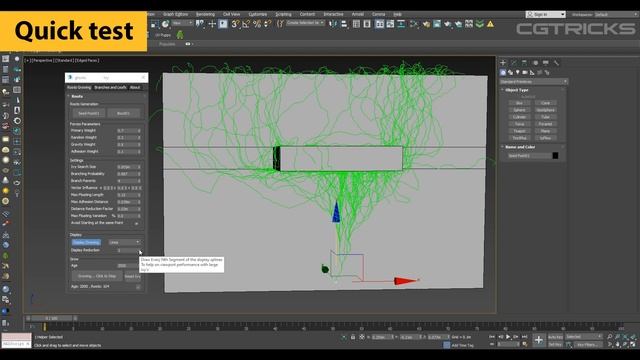Collapse the Name and Color rollout

click(x=520, y=147)
